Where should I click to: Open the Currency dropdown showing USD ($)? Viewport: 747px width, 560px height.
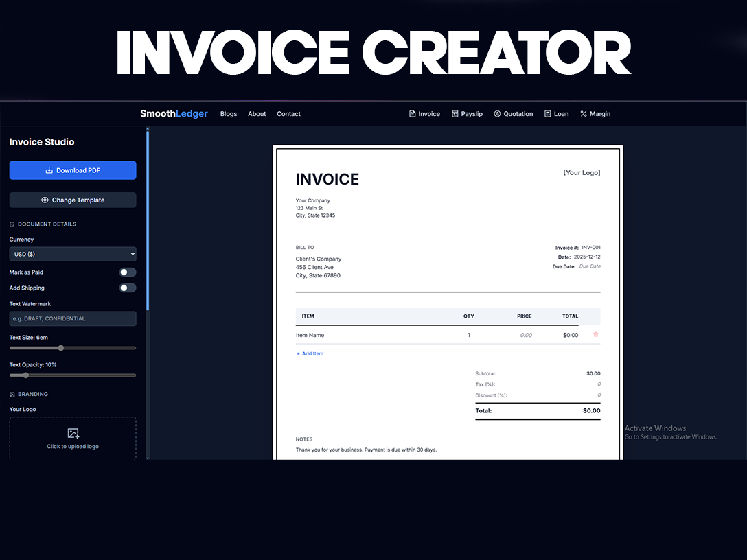(x=72, y=254)
